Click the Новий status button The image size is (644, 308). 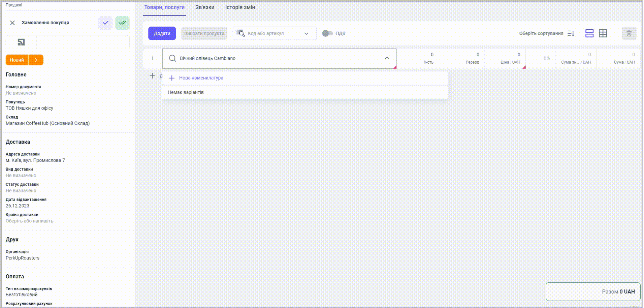click(x=17, y=60)
